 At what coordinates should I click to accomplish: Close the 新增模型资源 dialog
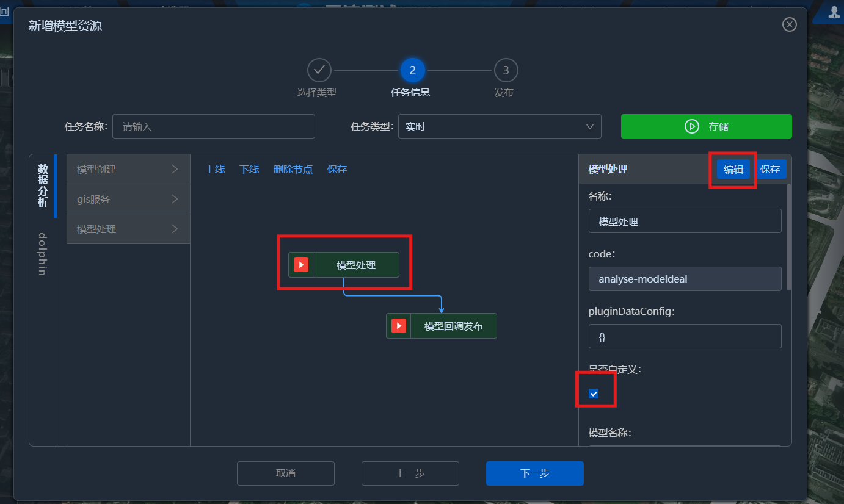pyautogui.click(x=790, y=24)
